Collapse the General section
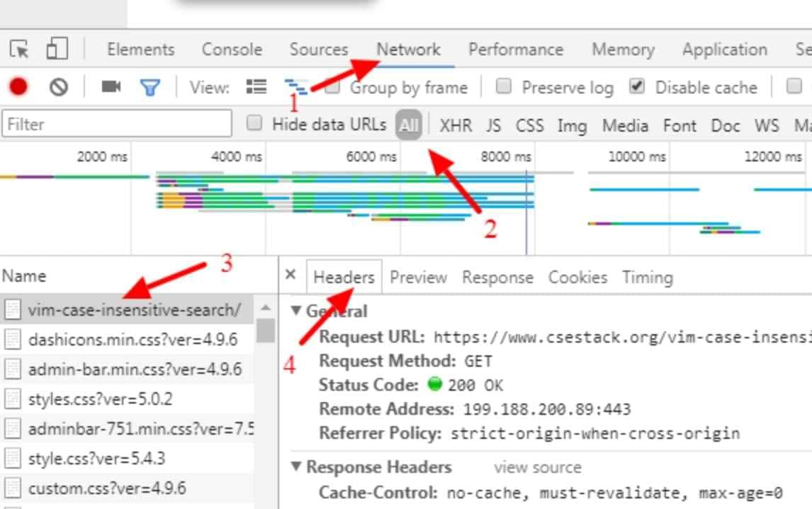Viewport: 812px width, 509px height. [x=295, y=310]
